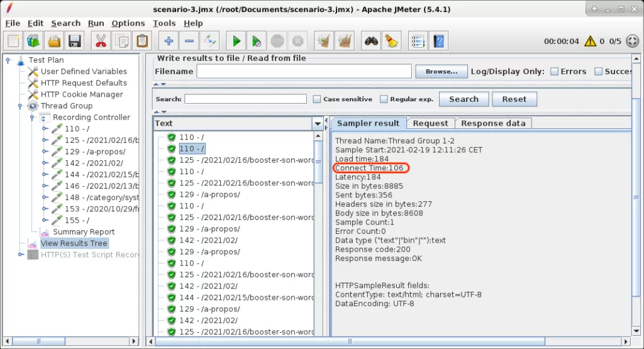Screen dimensions: 644x349
Task: Expand the tree sampler 142 - /2021/02/
Action: (x=45, y=163)
